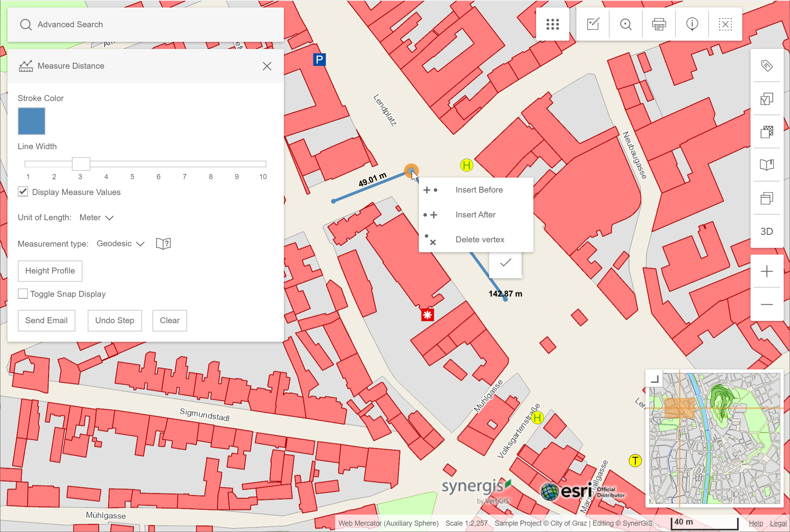Collapse the overview map with the corner arrow
Image resolution: width=790 pixels, height=532 pixels.
(655, 379)
